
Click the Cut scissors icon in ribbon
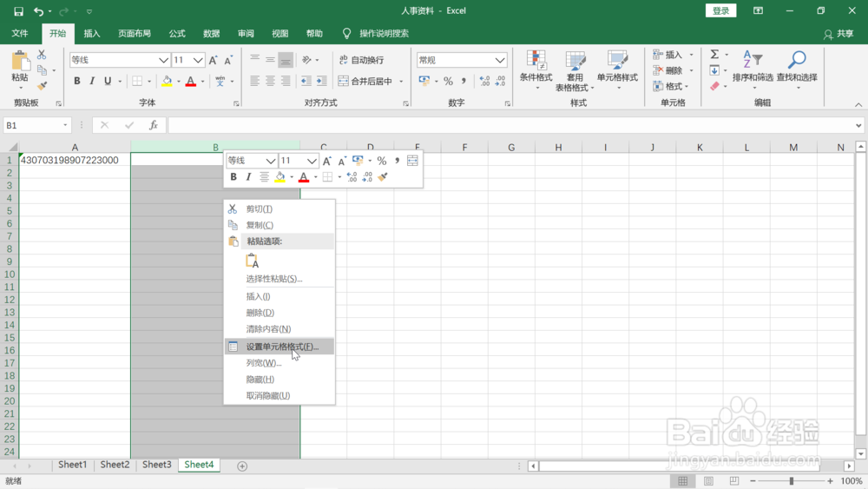42,55
